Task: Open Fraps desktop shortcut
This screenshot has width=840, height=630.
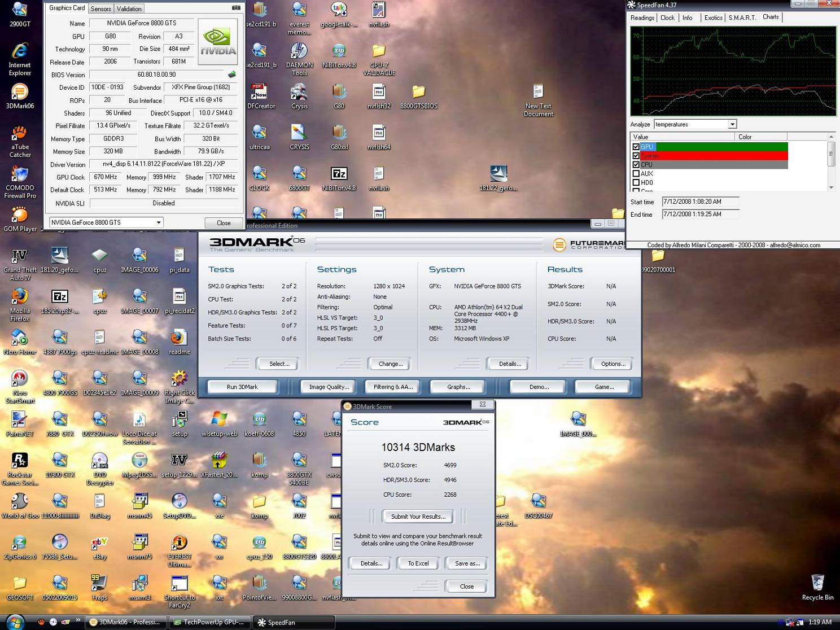Action: pos(100,588)
